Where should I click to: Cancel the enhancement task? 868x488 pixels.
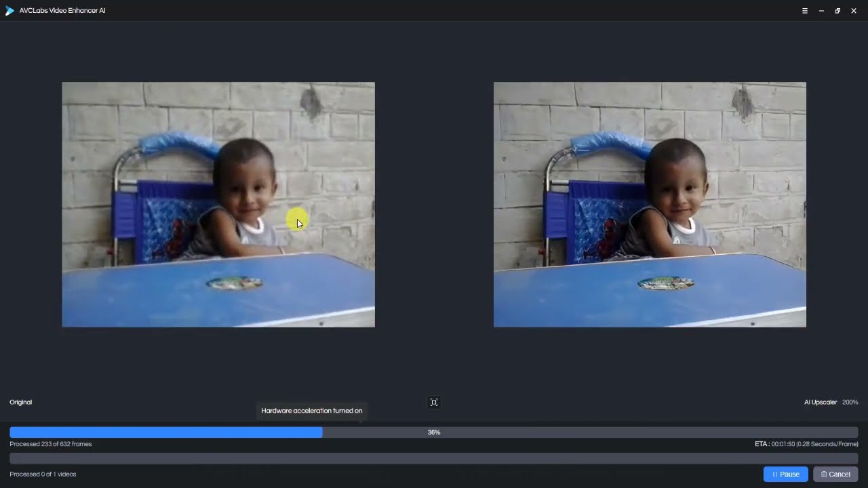click(835, 474)
